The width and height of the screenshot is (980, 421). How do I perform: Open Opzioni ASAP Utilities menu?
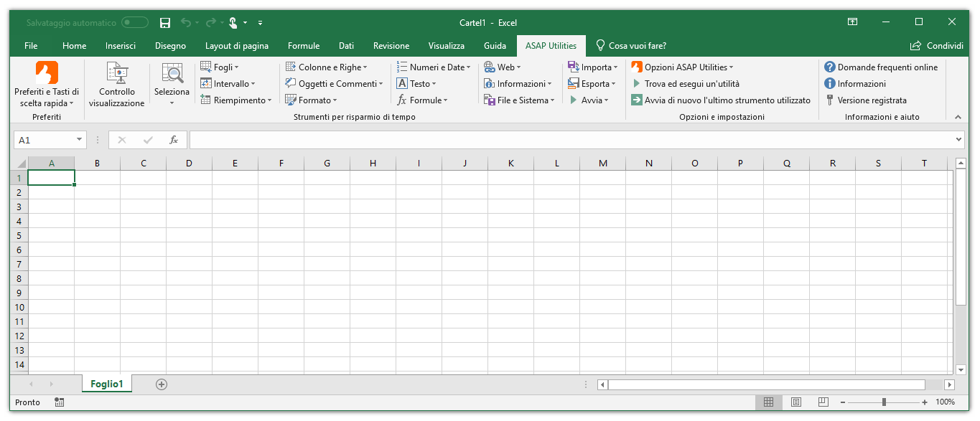pos(683,67)
